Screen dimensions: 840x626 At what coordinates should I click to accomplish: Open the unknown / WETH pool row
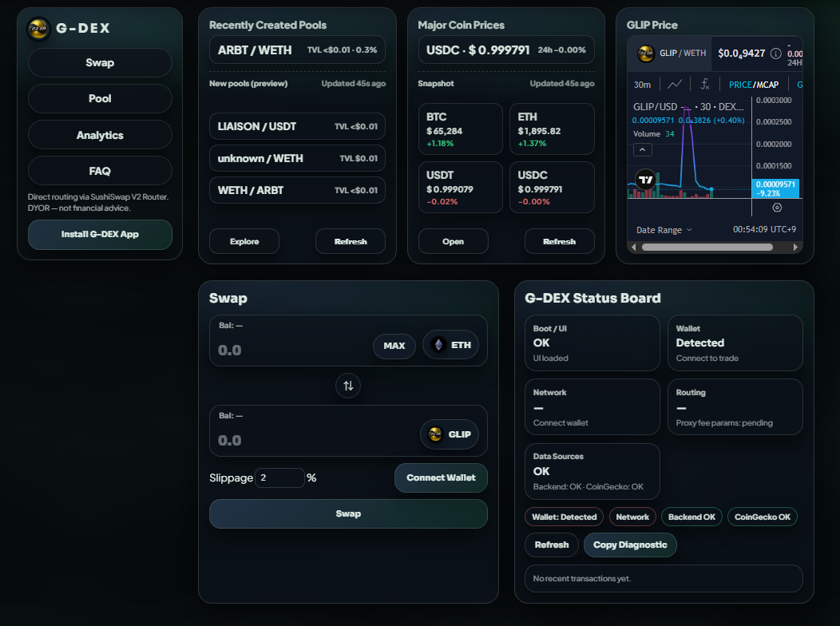(297, 159)
